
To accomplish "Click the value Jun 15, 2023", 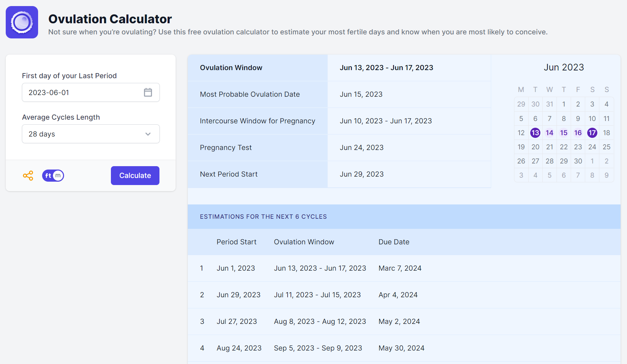I will click(361, 94).
